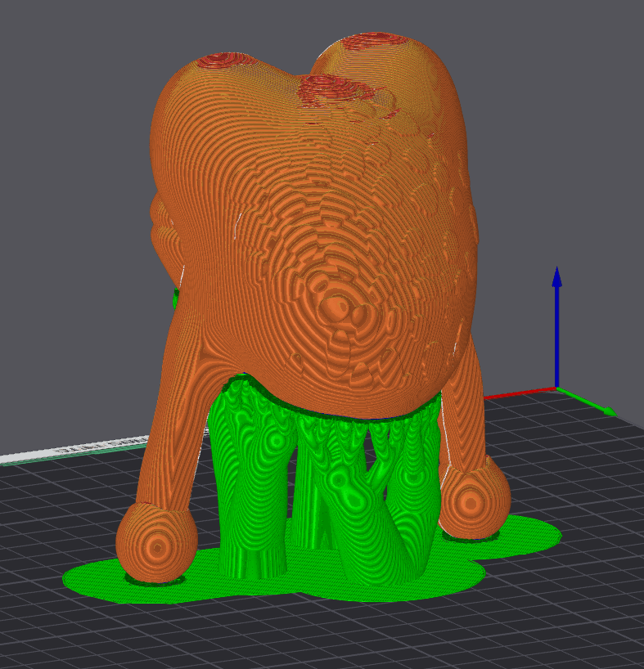Select the left spherical root foot
This screenshot has height=669, width=644.
[156, 545]
